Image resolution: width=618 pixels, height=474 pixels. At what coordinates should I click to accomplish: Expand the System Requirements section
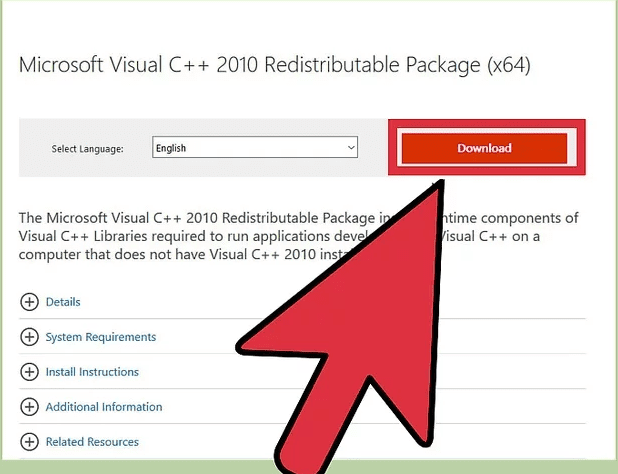[x=101, y=337]
